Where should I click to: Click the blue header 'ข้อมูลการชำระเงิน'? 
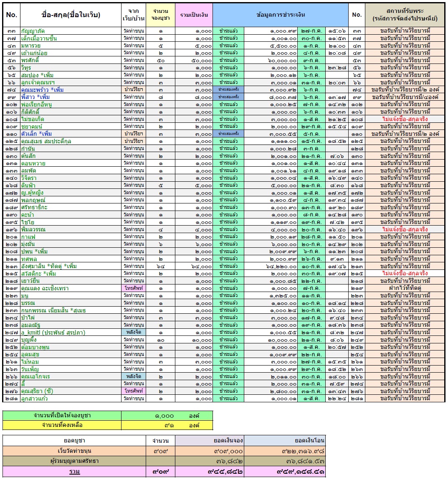281,15
